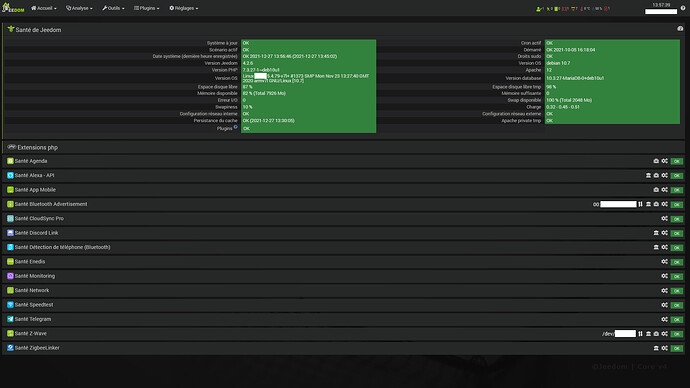Expand the Santé ZigbeeLinker panel header
Viewport: 690px width, 388px height.
(343, 348)
